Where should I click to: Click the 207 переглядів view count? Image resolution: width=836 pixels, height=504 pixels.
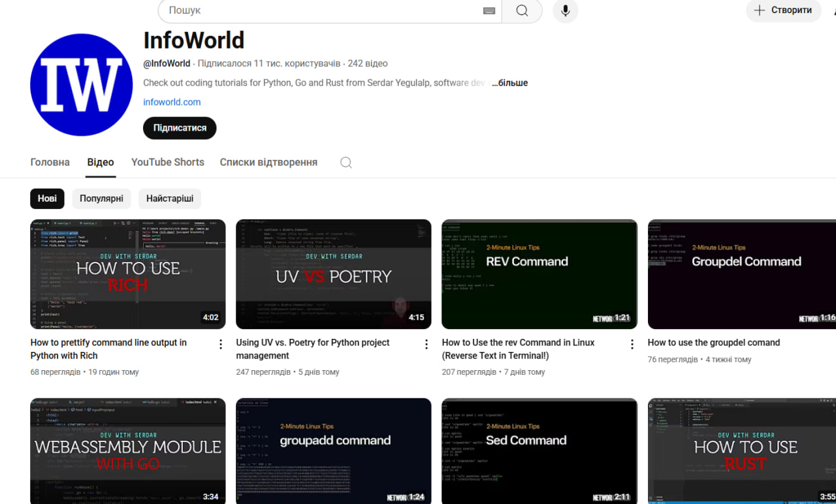click(469, 371)
